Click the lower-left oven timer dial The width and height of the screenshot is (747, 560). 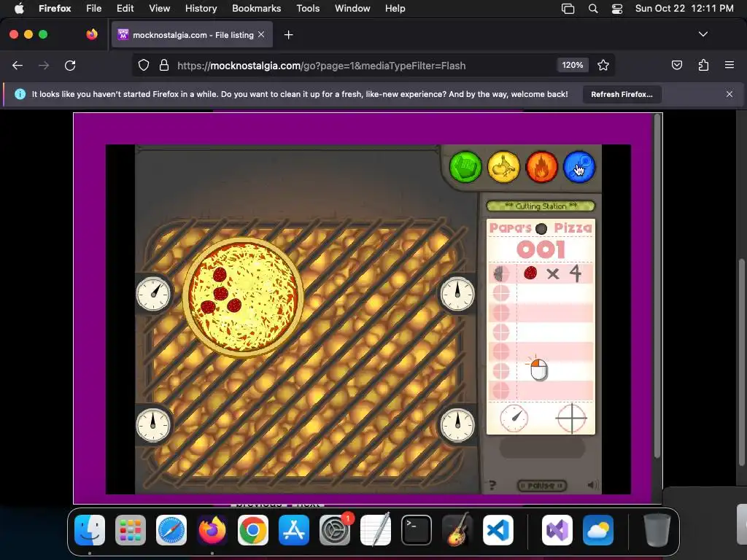[x=153, y=424]
